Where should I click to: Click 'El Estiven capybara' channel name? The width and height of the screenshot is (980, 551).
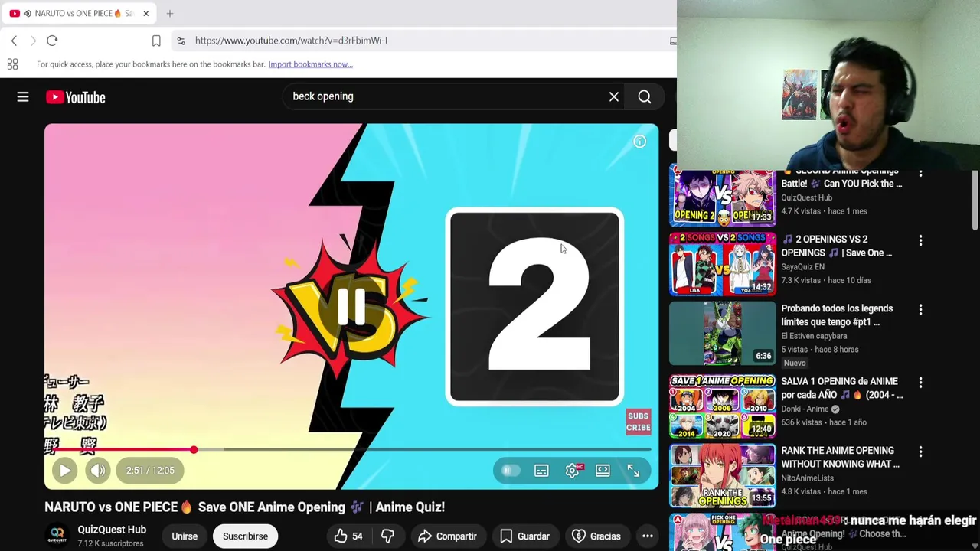tap(814, 336)
